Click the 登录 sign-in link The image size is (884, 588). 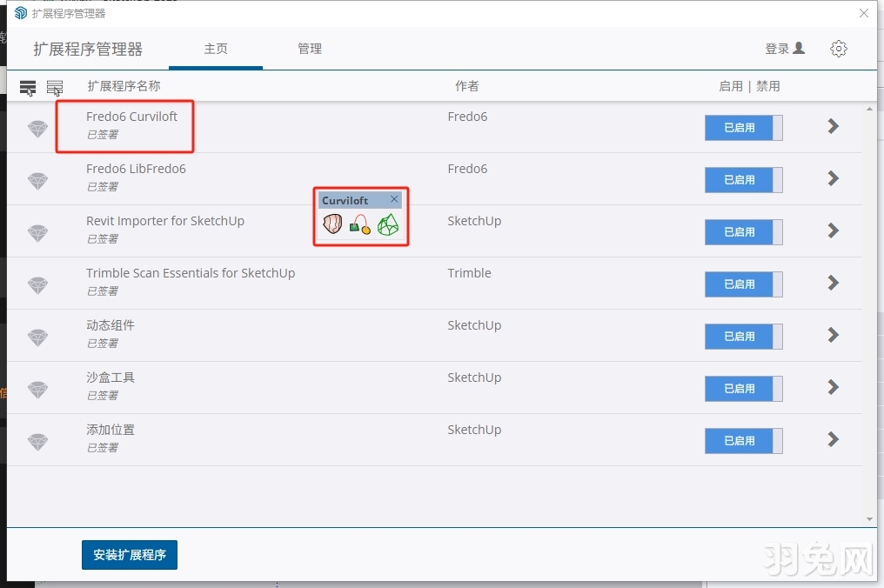coord(785,49)
